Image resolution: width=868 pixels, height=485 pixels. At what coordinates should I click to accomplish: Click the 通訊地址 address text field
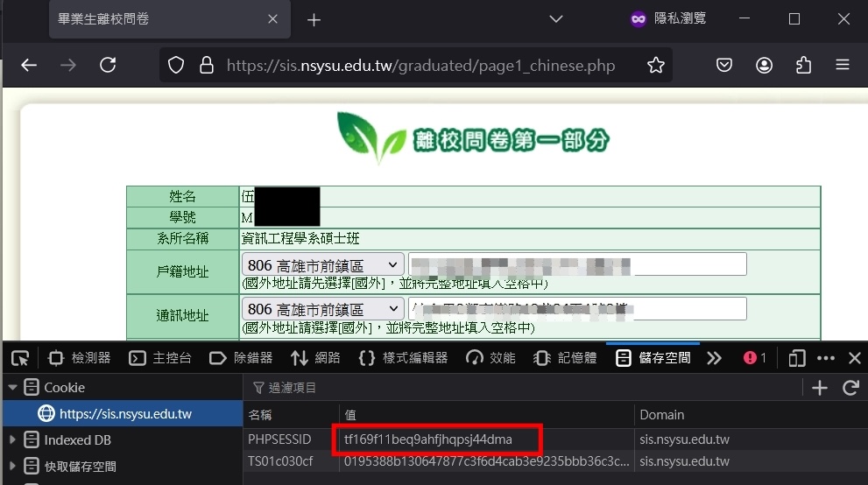click(x=577, y=308)
